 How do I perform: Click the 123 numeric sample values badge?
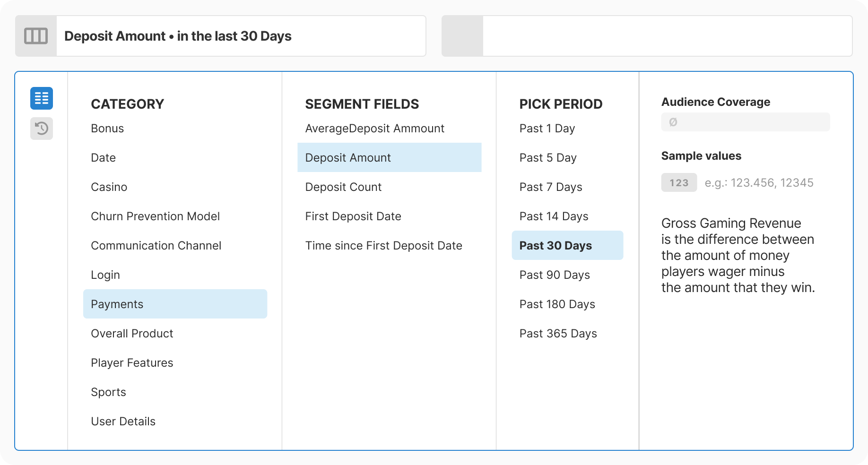pos(678,182)
